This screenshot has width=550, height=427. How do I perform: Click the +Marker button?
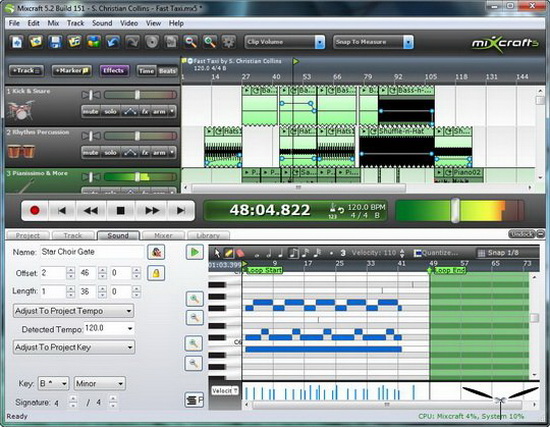point(72,71)
